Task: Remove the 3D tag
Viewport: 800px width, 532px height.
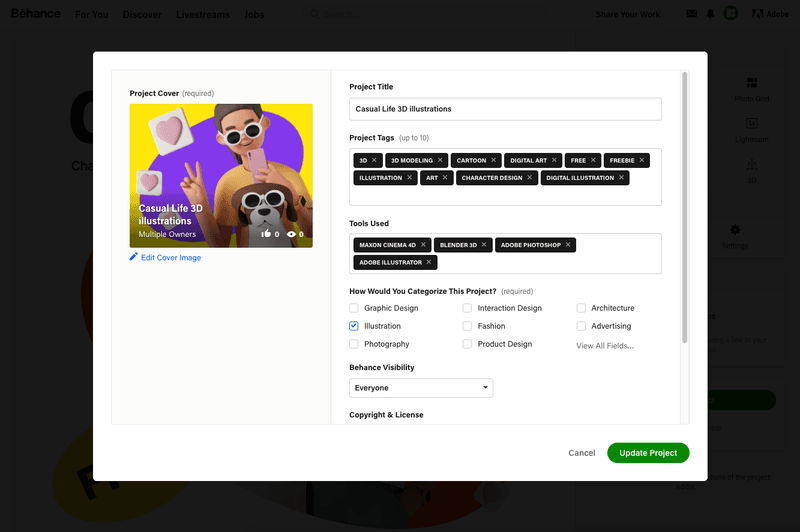Action: (374, 160)
